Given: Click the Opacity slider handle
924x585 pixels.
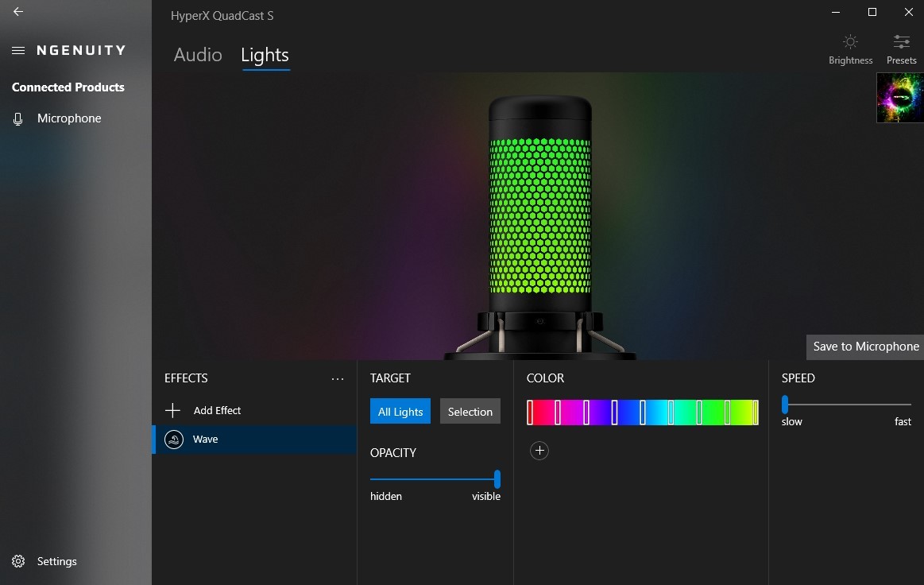Looking at the screenshot, I should (497, 478).
